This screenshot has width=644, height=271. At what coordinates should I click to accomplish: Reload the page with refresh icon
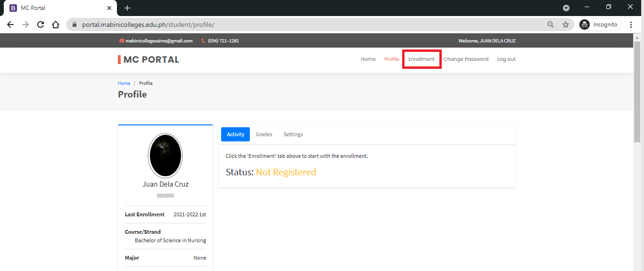[x=41, y=25]
